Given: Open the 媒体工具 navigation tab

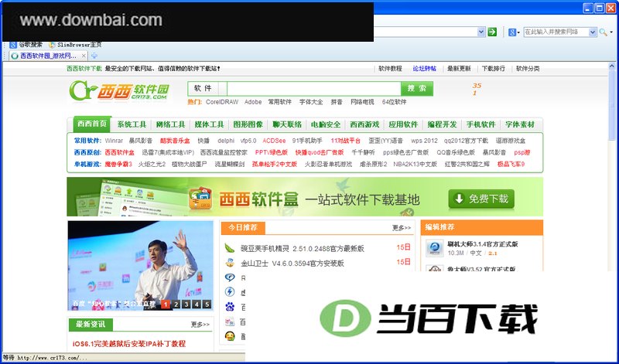Looking at the screenshot, I should (209, 124).
